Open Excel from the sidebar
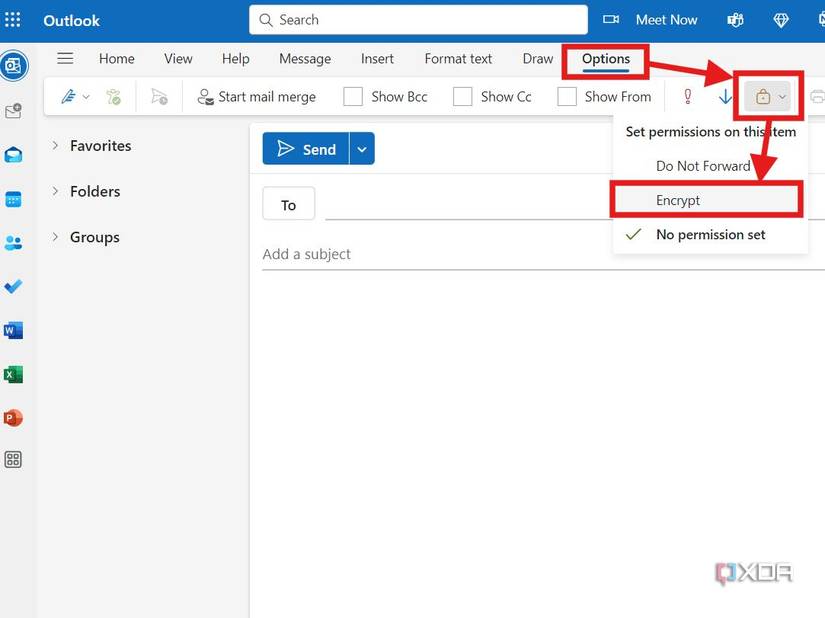825x618 pixels. click(14, 374)
